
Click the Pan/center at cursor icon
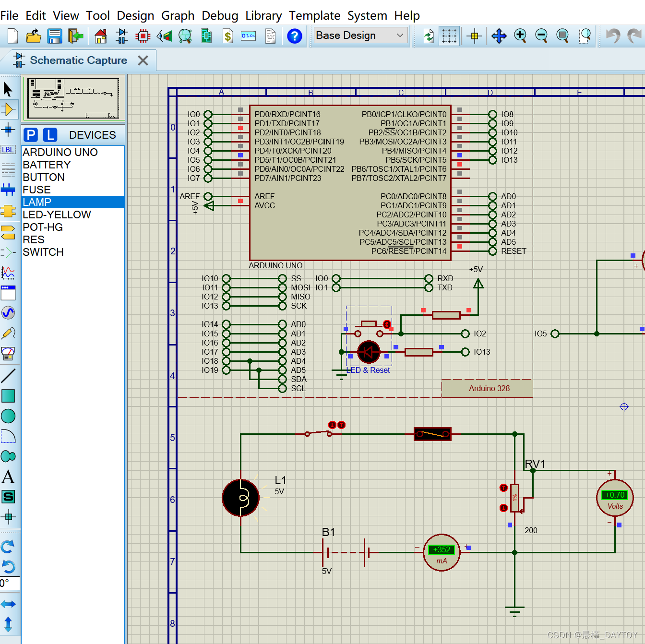pos(499,36)
